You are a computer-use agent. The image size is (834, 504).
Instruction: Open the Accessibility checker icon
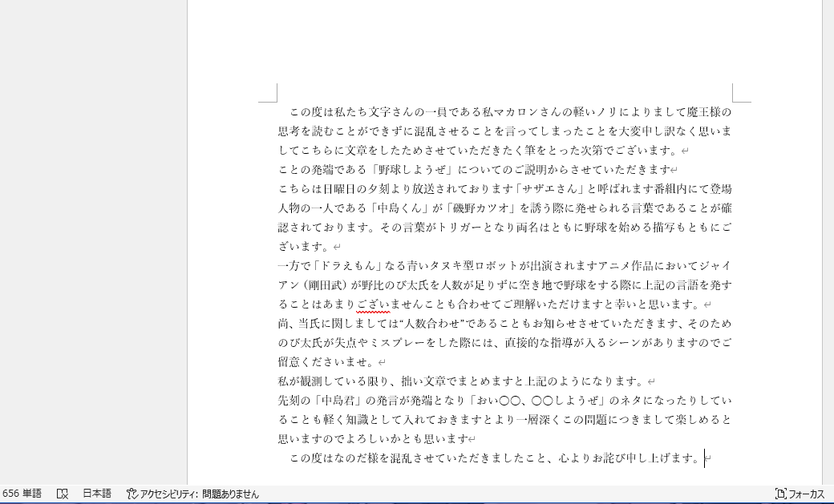pos(131,494)
